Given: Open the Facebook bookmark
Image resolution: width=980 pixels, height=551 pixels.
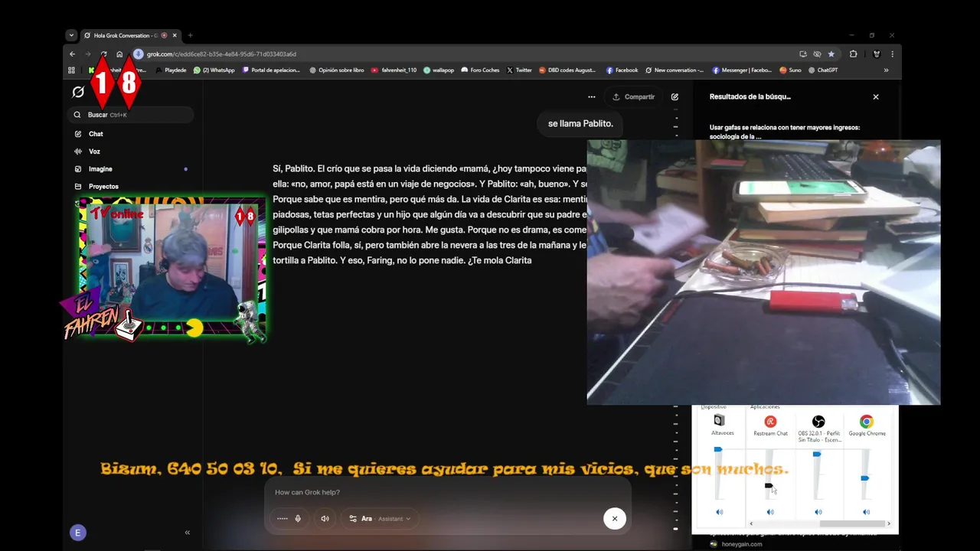Looking at the screenshot, I should (x=622, y=70).
